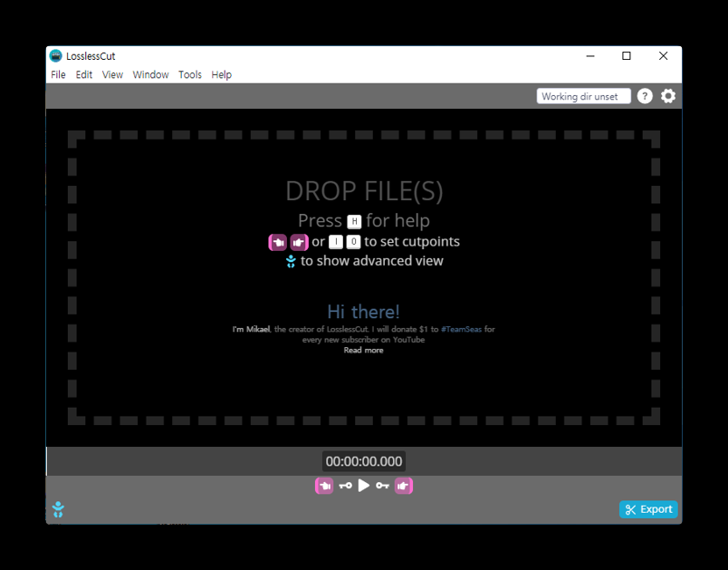Viewport: 728px width, 570px height.
Task: Open the File menu
Action: [58, 75]
